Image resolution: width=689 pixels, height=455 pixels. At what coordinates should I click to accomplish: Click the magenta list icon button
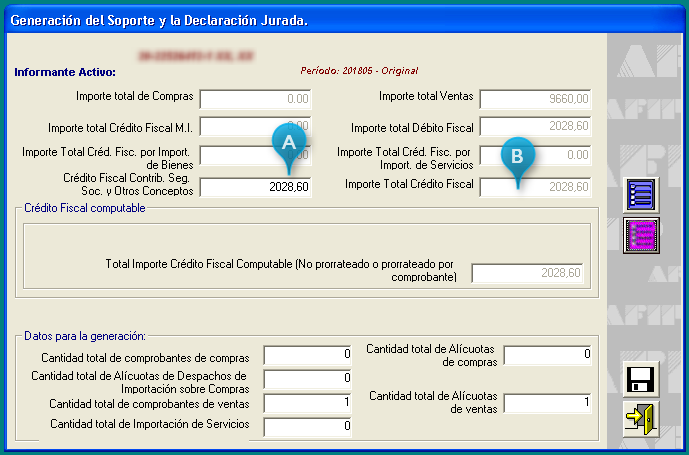[x=640, y=235]
